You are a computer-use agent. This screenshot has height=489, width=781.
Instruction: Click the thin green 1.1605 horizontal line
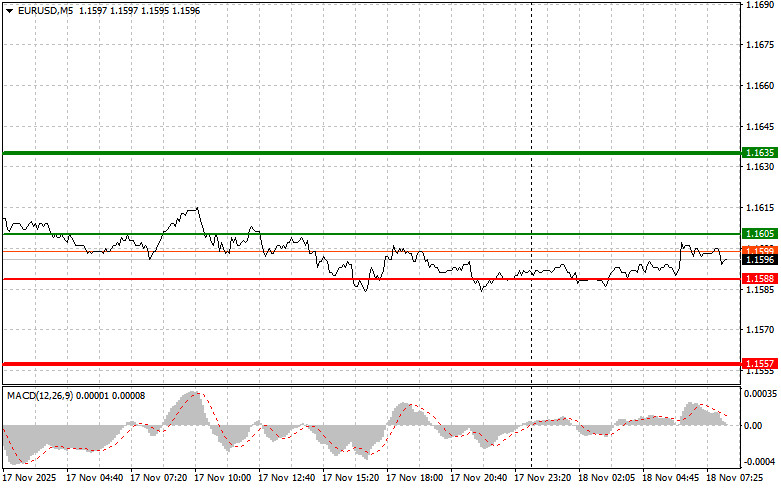coord(372,234)
